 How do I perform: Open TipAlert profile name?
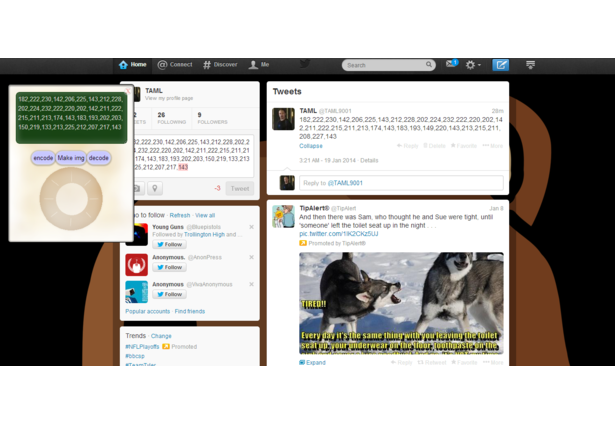[x=314, y=208]
